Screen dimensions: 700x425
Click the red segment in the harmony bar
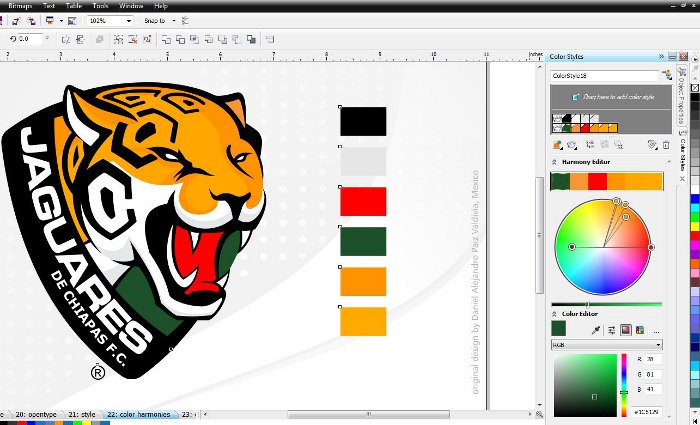tap(597, 181)
